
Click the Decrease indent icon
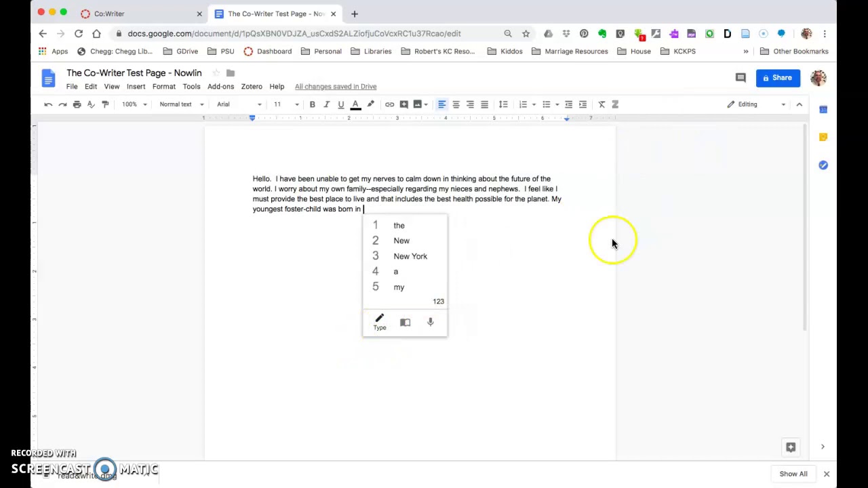pyautogui.click(x=568, y=104)
